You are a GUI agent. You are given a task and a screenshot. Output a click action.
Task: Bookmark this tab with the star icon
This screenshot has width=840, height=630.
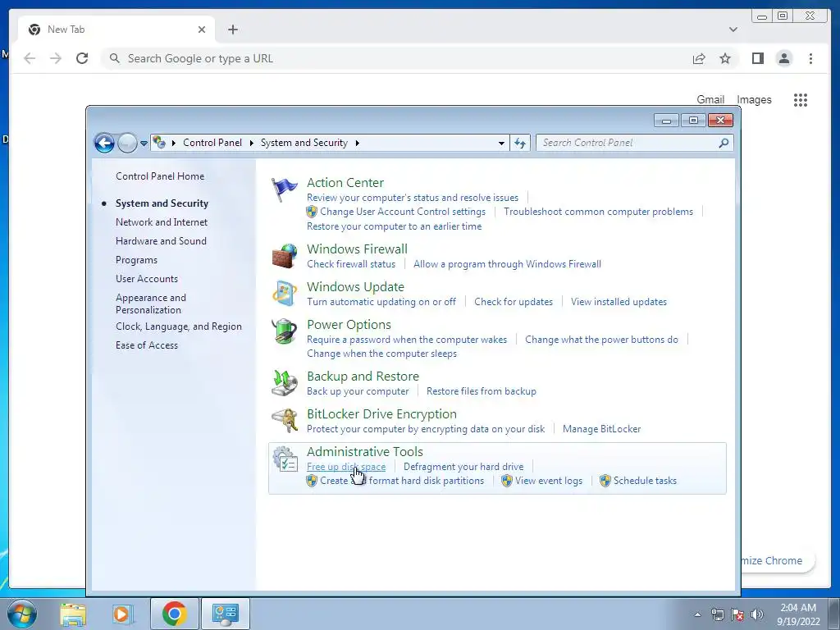[x=725, y=58]
